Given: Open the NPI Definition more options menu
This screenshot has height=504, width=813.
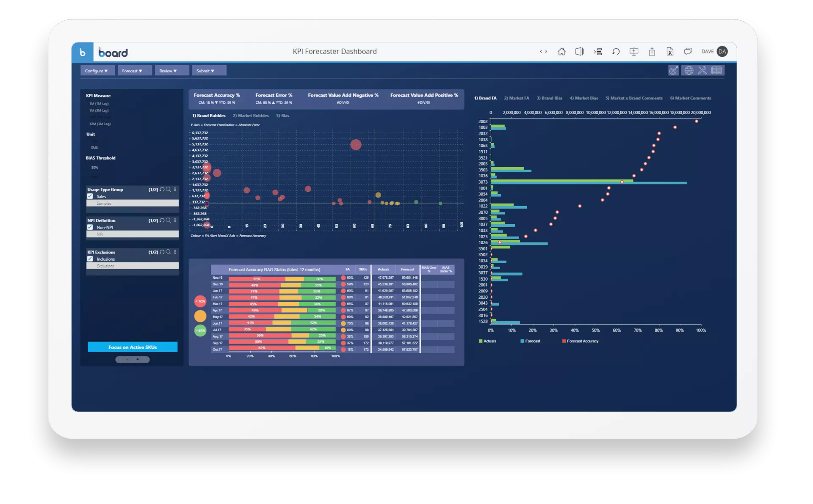Looking at the screenshot, I should (x=175, y=220).
